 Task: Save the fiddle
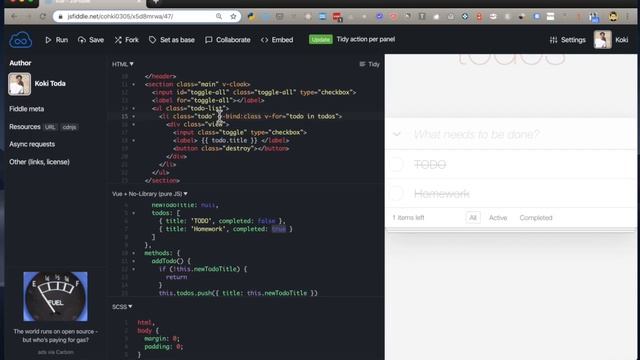point(91,40)
